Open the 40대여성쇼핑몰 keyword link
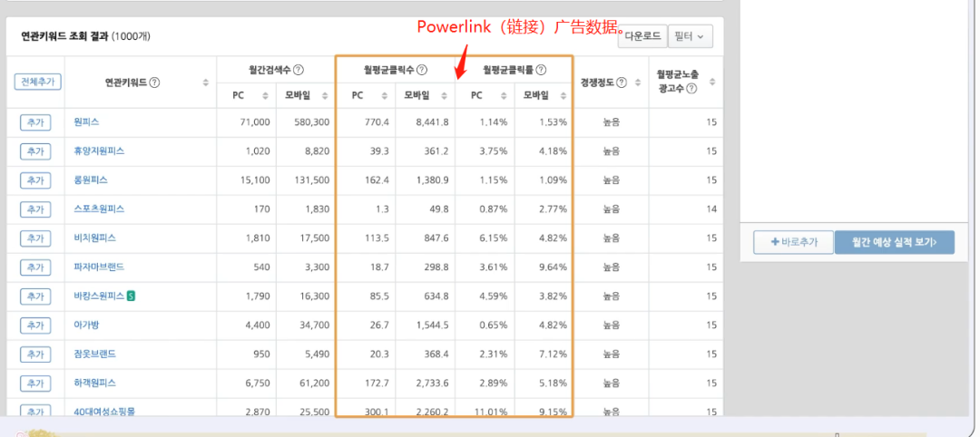 pyautogui.click(x=103, y=412)
